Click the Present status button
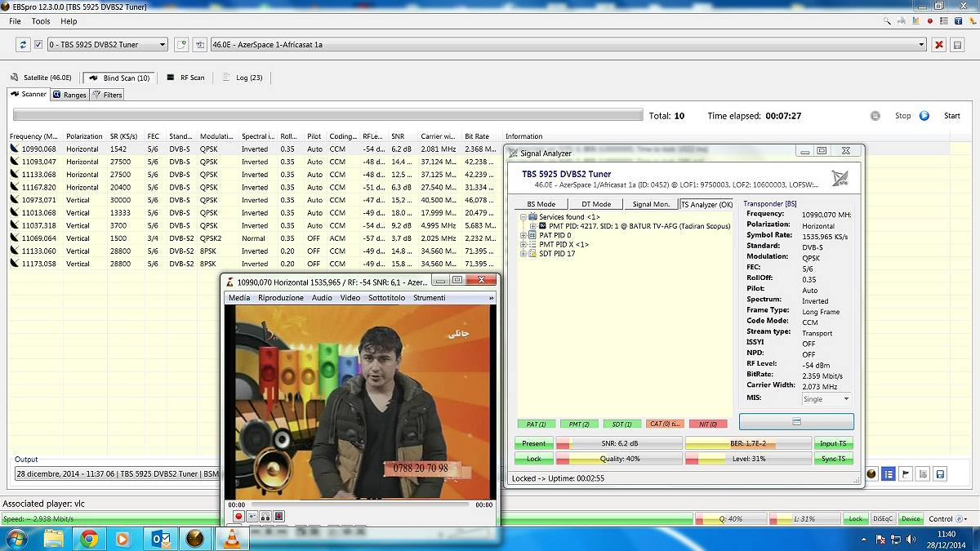The image size is (980, 551). [x=533, y=443]
